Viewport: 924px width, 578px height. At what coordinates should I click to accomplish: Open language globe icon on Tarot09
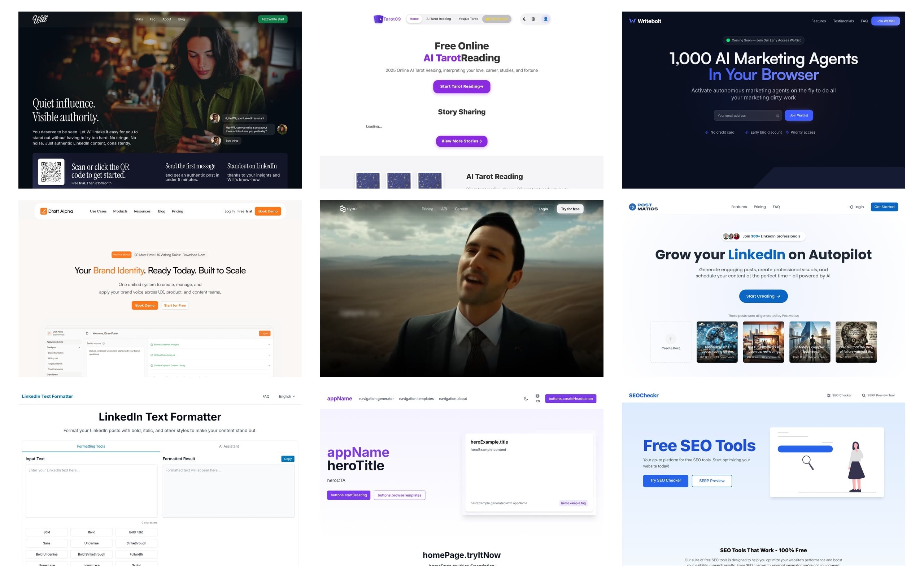pyautogui.click(x=533, y=19)
